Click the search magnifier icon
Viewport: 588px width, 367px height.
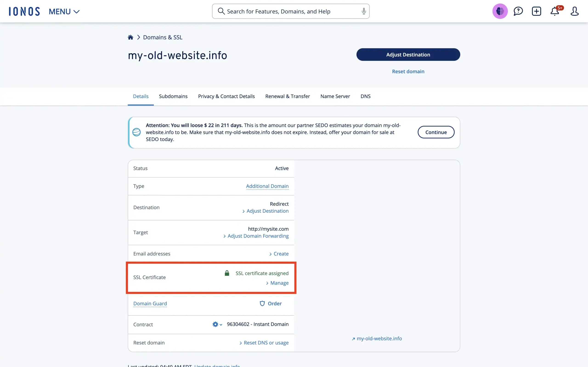pos(221,11)
